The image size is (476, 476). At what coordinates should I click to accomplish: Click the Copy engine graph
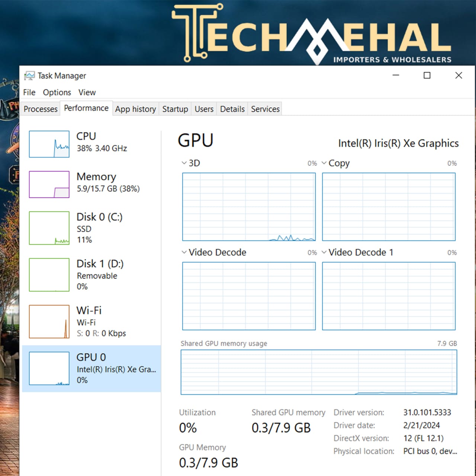(389, 207)
